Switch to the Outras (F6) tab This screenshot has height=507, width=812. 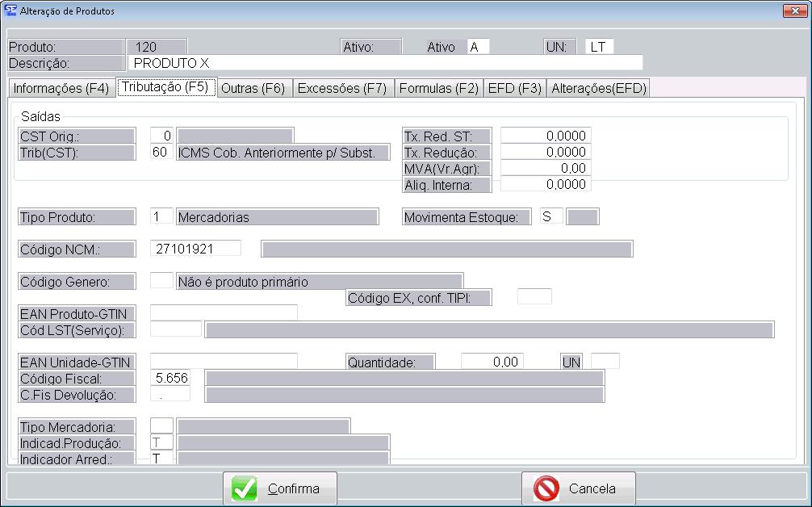coord(253,89)
